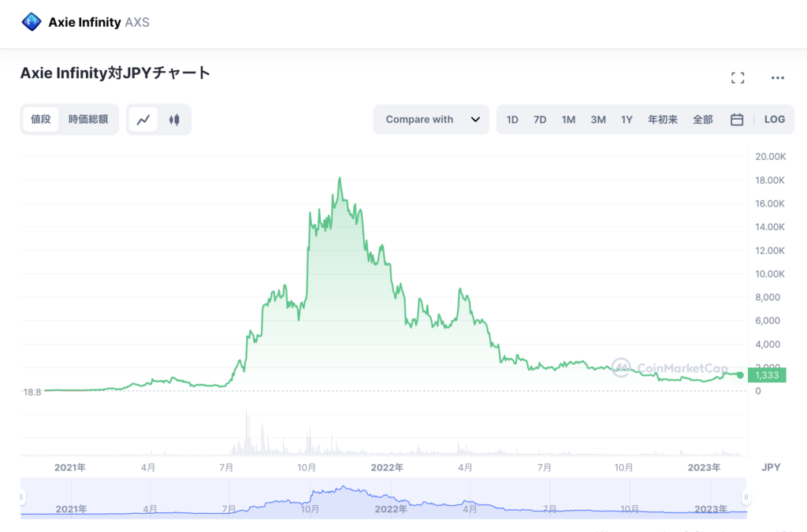Click the Axie Infinity AXS logo icon
807x532 pixels.
click(32, 22)
